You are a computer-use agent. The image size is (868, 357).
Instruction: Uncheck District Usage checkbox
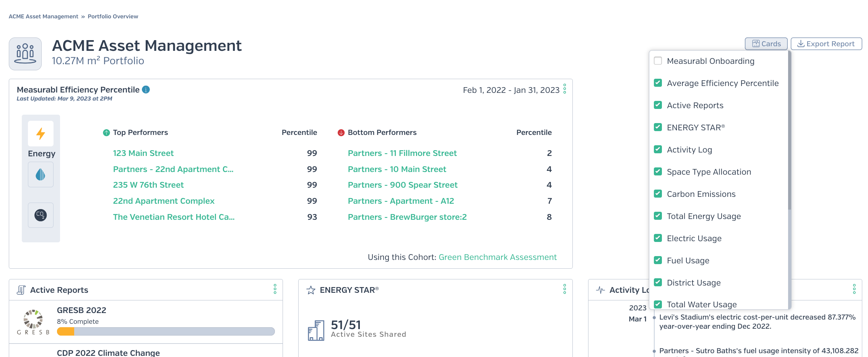658,282
